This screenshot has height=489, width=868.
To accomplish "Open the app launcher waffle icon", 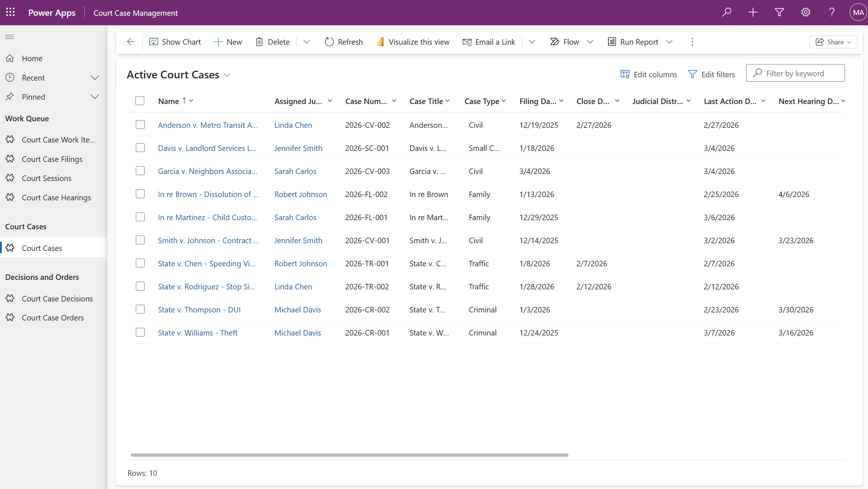I will [x=11, y=12].
